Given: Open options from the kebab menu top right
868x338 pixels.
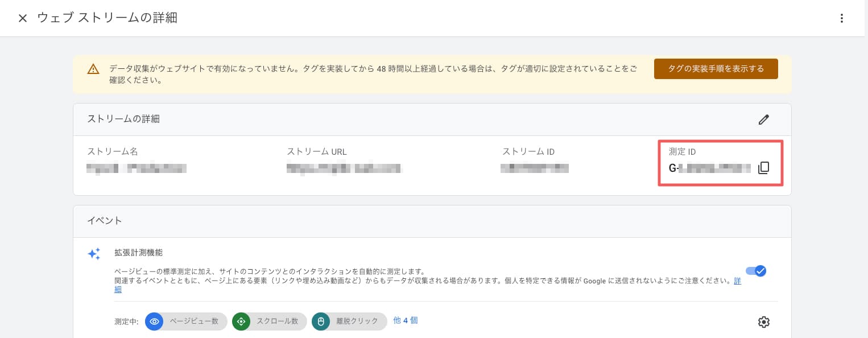Looking at the screenshot, I should coord(842,18).
